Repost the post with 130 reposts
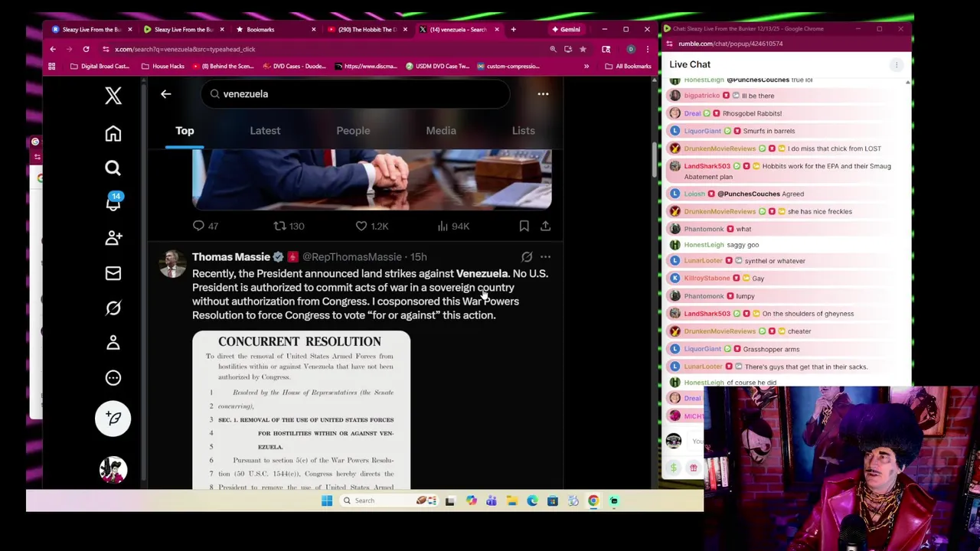Viewport: 980px width, 551px height. 289,226
